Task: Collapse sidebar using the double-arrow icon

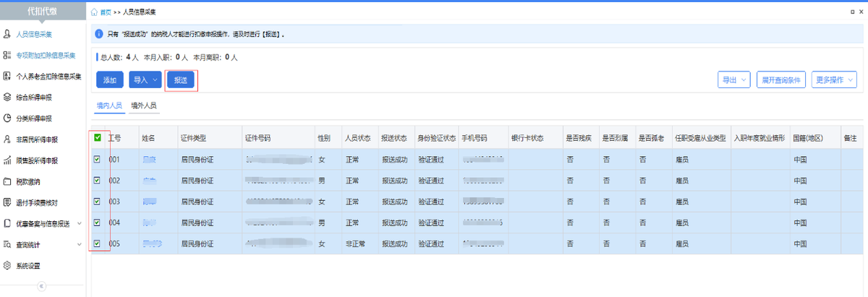Action: tap(41, 286)
